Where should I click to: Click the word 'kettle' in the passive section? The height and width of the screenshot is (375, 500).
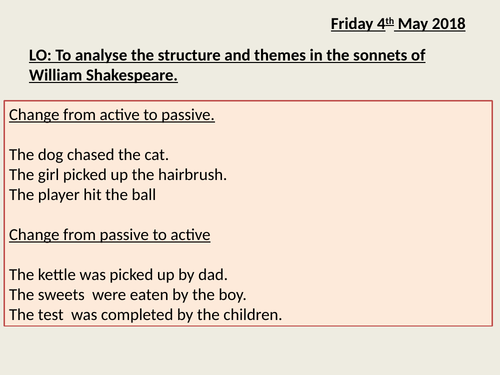[57, 275]
